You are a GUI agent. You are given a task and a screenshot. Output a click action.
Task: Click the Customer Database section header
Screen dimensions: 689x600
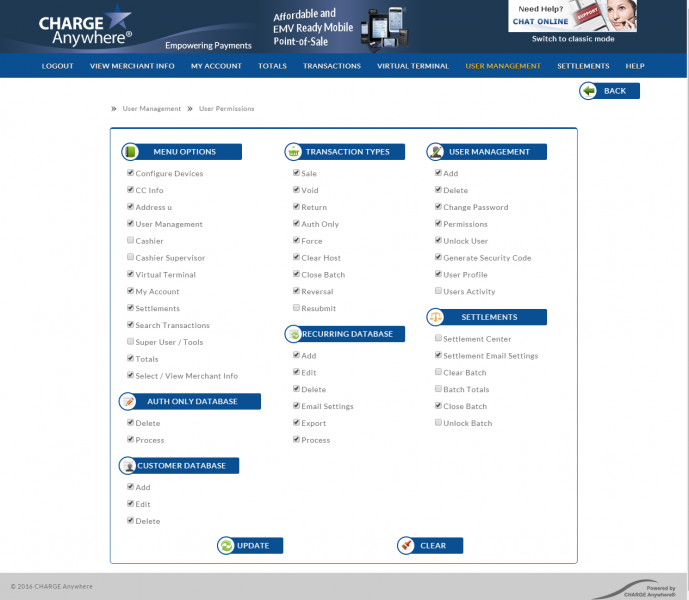[x=179, y=465]
